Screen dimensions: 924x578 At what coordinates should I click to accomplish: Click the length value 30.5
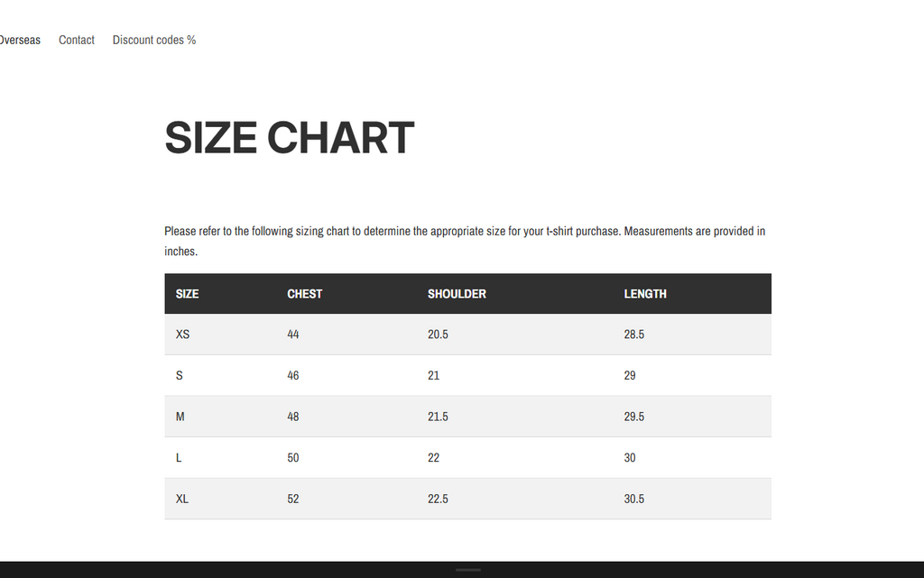point(634,499)
